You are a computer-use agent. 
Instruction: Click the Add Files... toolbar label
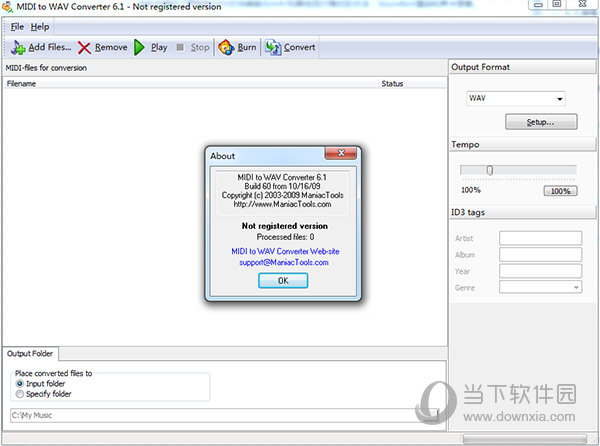[50, 47]
